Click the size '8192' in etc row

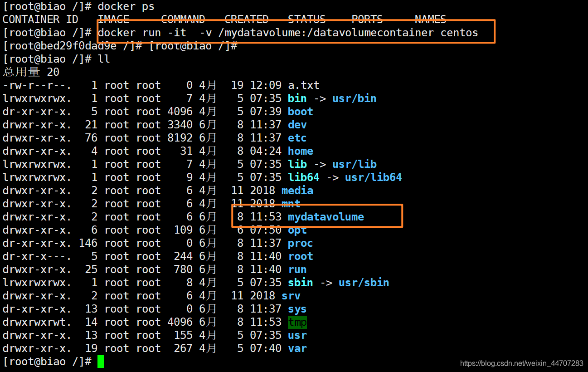tap(180, 138)
